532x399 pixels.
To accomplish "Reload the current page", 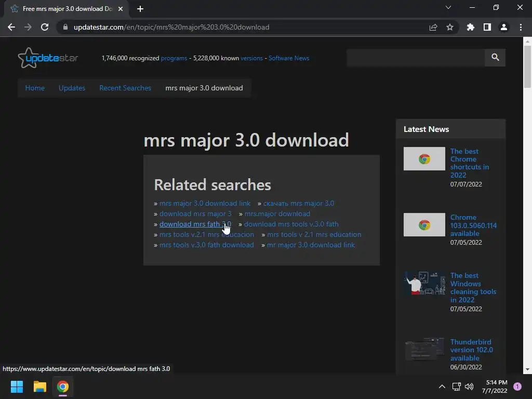I will coord(45,27).
